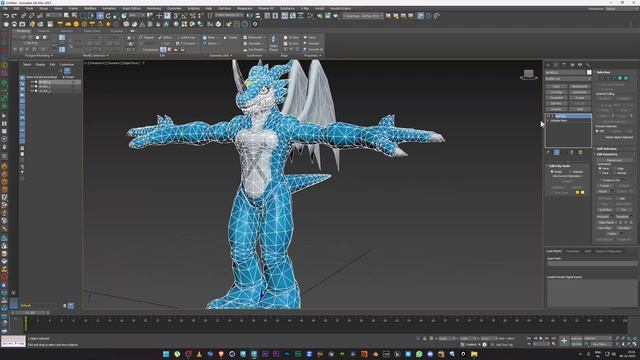Collapse the Selection rollout

pyautogui.click(x=603, y=72)
